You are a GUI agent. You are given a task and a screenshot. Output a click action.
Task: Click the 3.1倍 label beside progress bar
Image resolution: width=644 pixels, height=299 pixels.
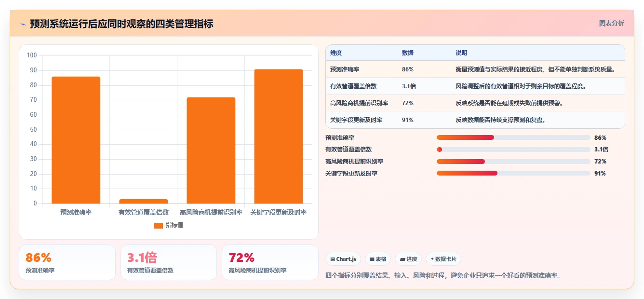[601, 149]
